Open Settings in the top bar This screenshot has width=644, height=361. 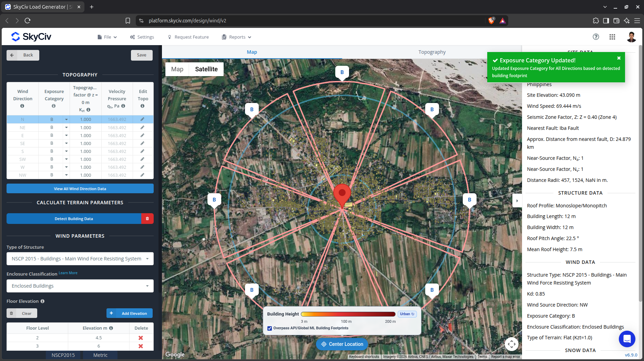[x=142, y=37]
